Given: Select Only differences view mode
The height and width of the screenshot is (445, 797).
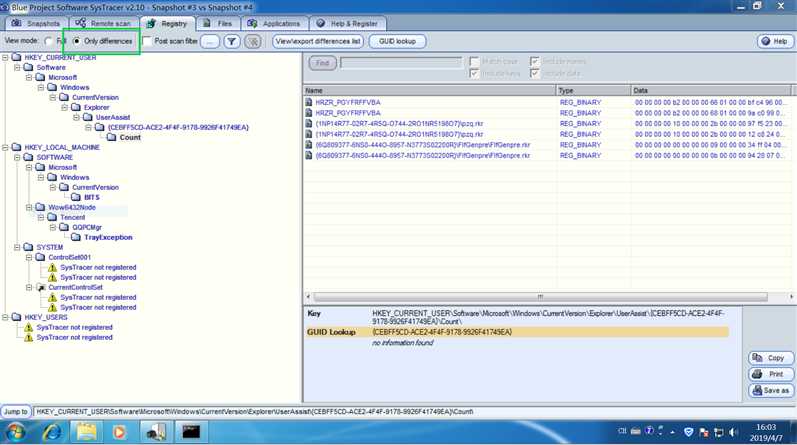Looking at the screenshot, I should (x=76, y=41).
